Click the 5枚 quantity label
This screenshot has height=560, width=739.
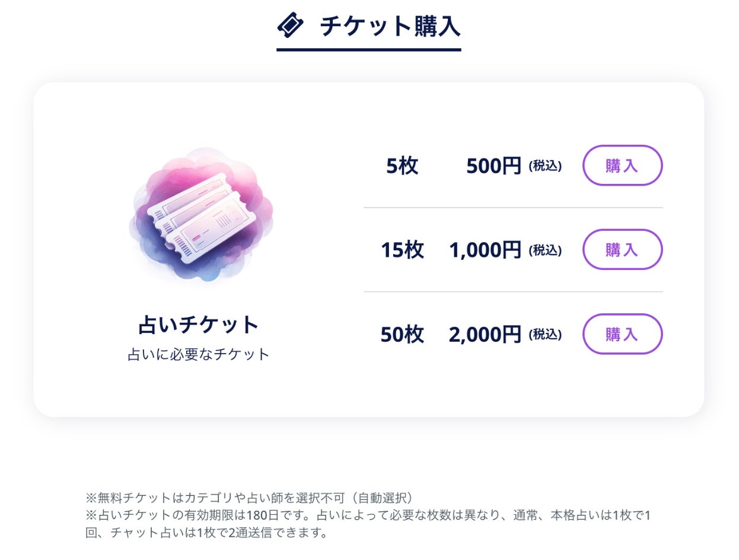(x=402, y=166)
